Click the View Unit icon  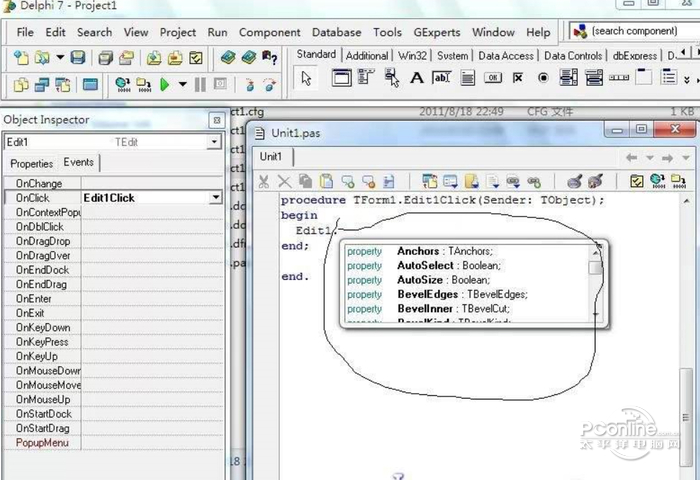(21, 84)
